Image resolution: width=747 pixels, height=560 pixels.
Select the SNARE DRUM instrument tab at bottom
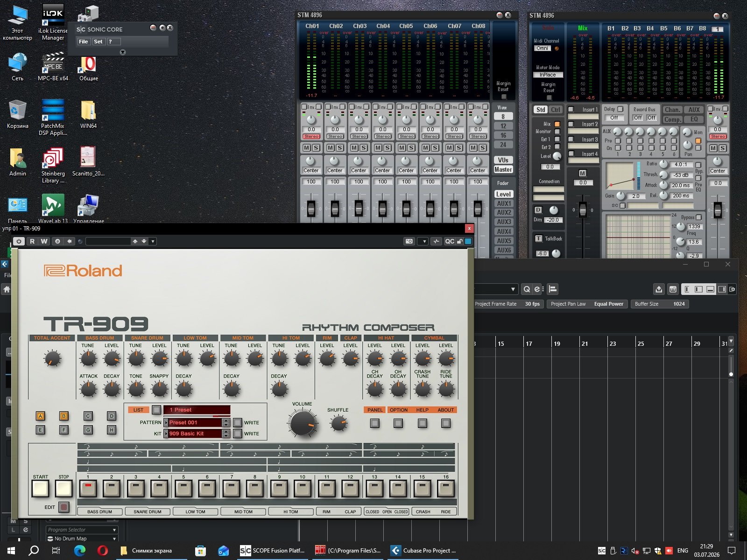(148, 511)
